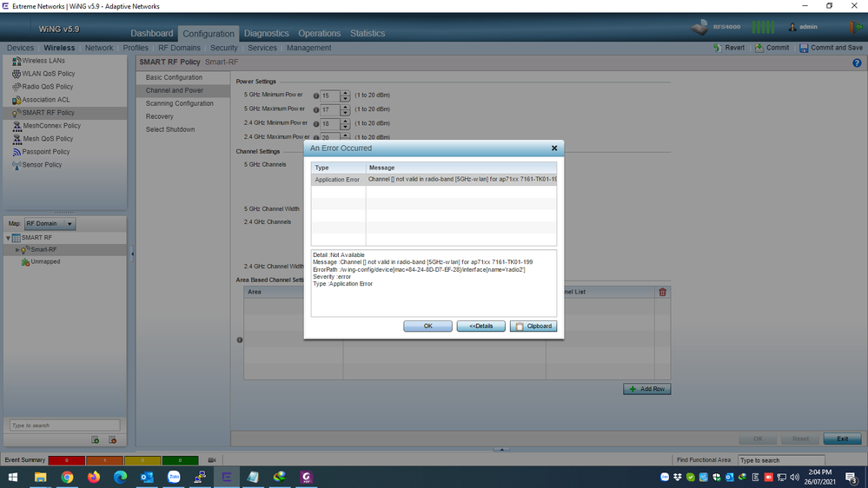The image size is (868, 488).
Task: Collapse error details with <<Details button
Action: 480,326
